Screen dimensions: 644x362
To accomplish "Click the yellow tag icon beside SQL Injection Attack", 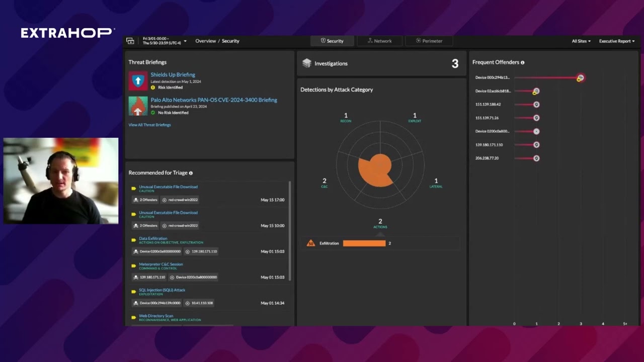I will pos(134,292).
